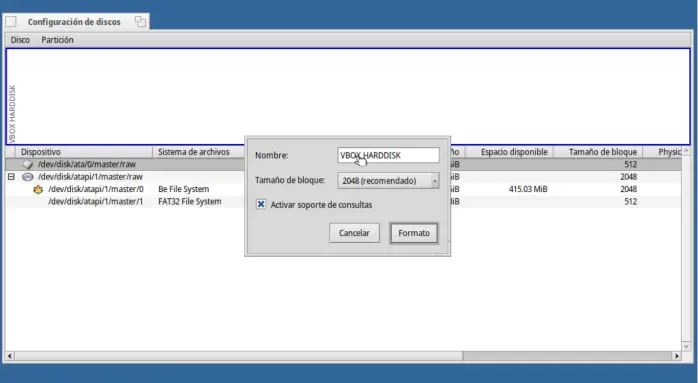This screenshot has width=698, height=383.
Task: Click the zoom icon in title tab
Action: click(x=140, y=21)
